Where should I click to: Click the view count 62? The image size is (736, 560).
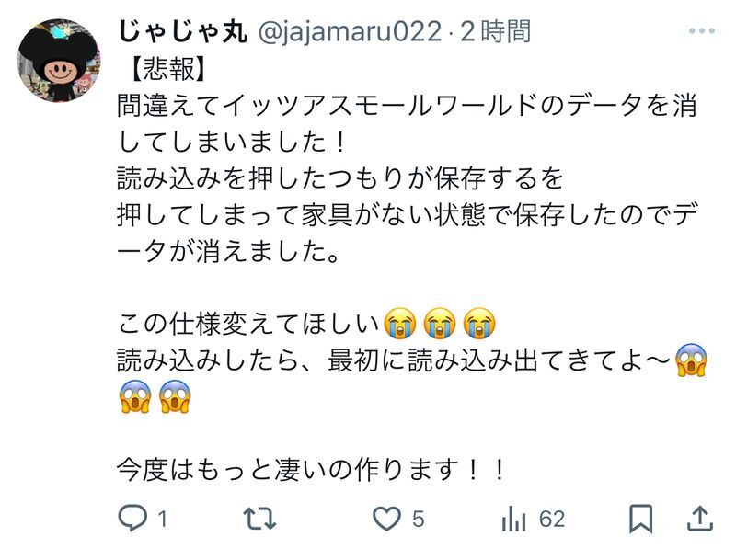[552, 520]
